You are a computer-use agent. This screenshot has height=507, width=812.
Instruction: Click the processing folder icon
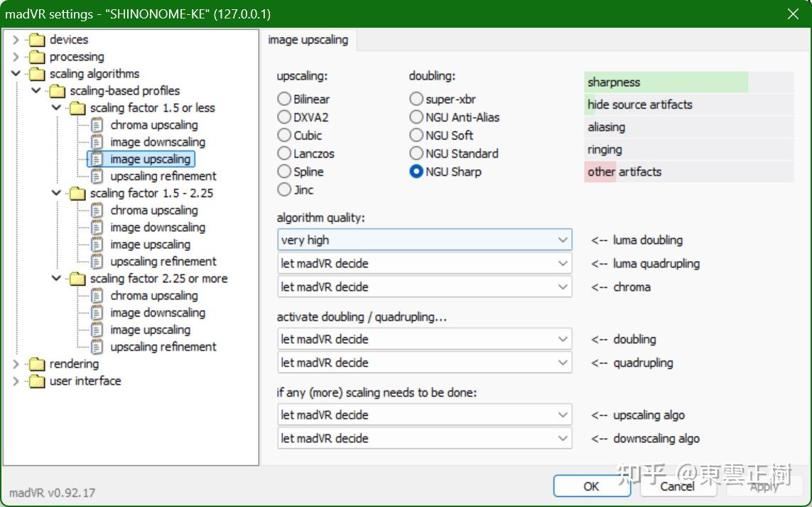pos(37,57)
